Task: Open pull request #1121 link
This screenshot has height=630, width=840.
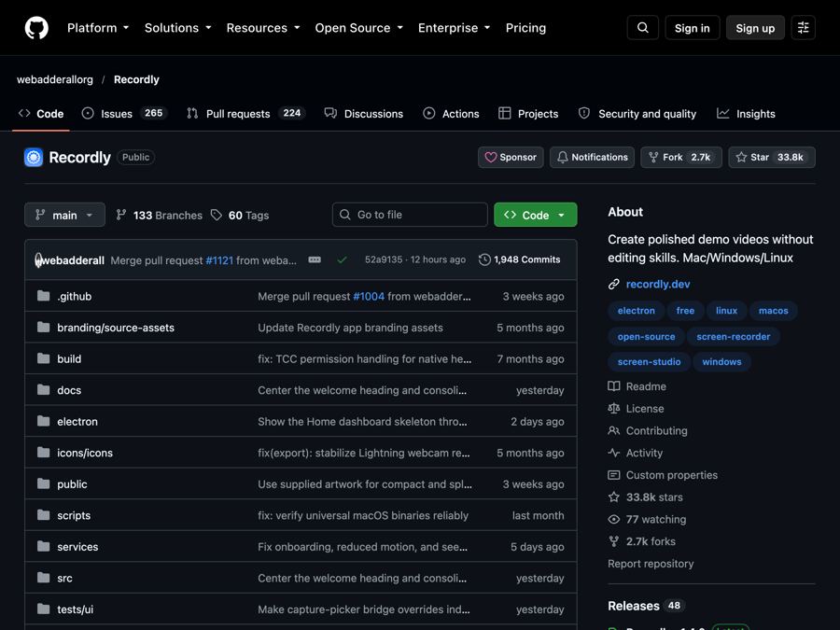Action: [x=219, y=260]
